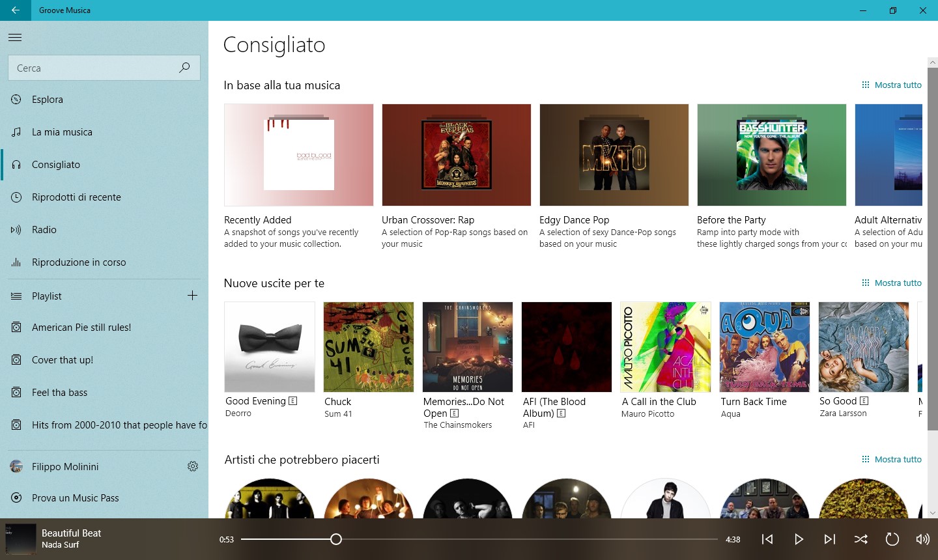
Task: Open the Radio section
Action: pyautogui.click(x=104, y=230)
